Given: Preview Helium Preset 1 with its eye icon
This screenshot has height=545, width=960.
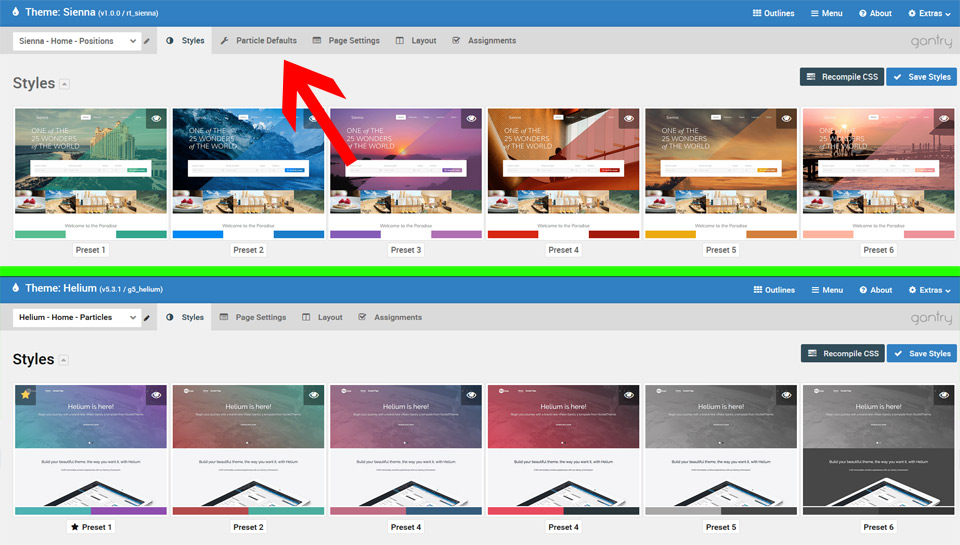Looking at the screenshot, I should [x=156, y=395].
